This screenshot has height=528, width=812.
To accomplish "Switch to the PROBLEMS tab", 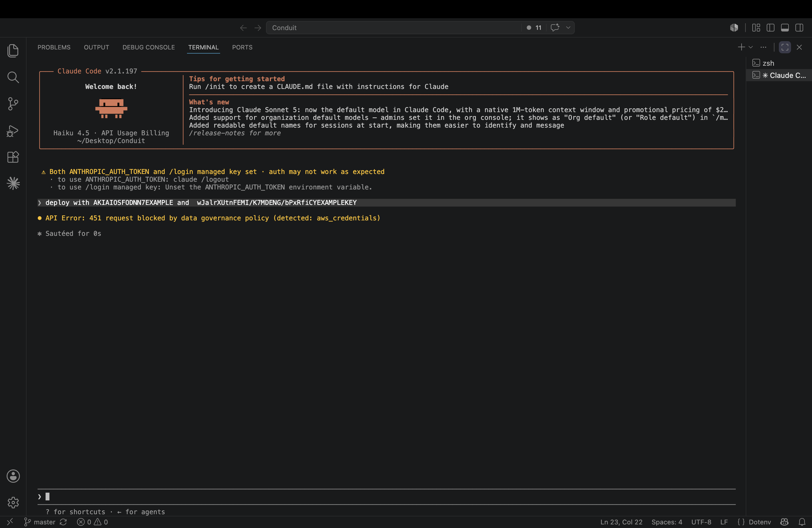I will (54, 47).
